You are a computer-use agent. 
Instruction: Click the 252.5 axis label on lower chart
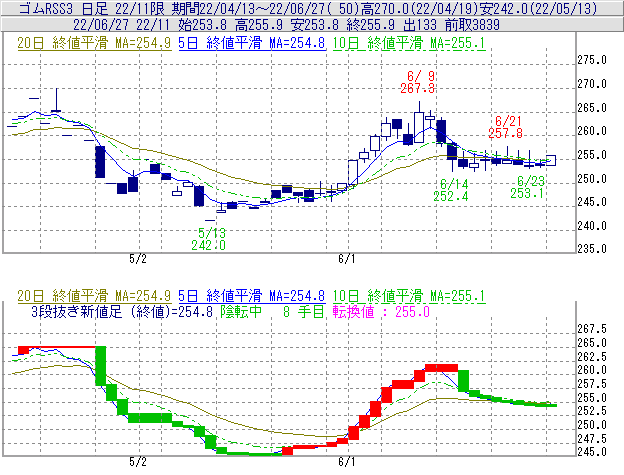click(x=592, y=411)
